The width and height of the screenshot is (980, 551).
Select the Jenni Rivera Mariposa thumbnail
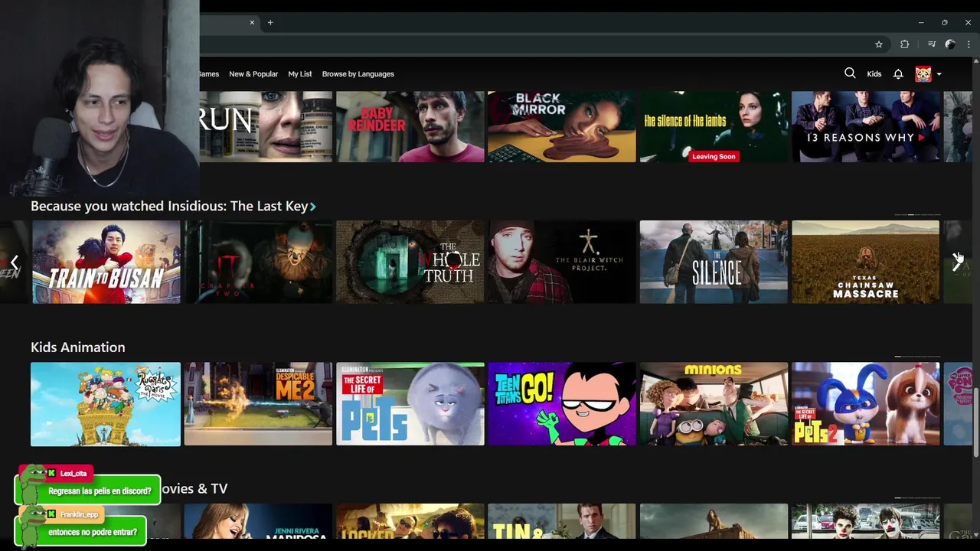tap(258, 522)
